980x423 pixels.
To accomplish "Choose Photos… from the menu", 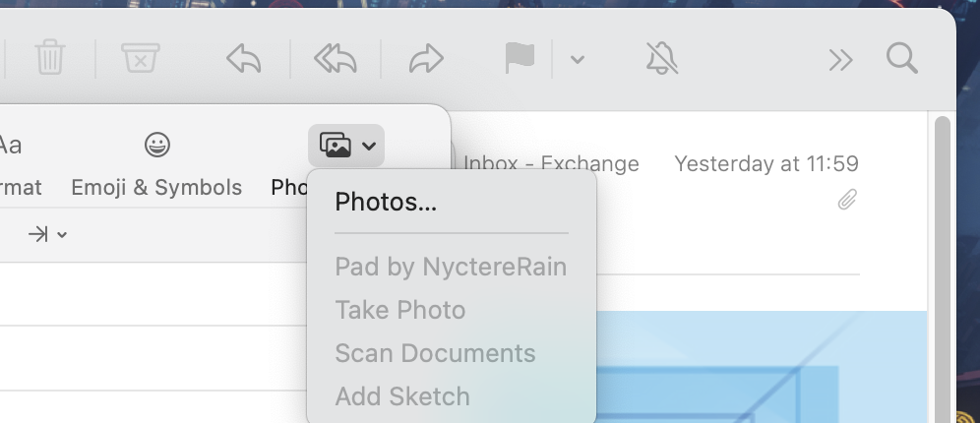I will click(386, 203).
